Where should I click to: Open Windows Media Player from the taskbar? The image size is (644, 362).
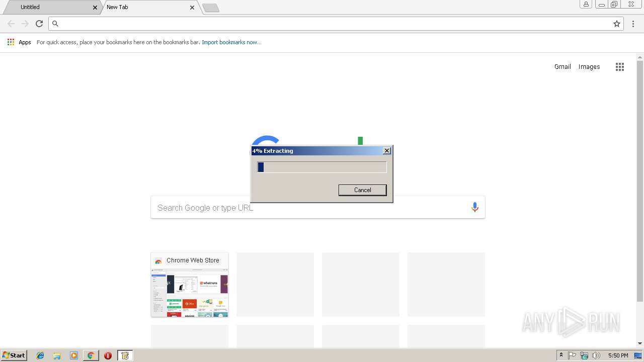coord(74,355)
